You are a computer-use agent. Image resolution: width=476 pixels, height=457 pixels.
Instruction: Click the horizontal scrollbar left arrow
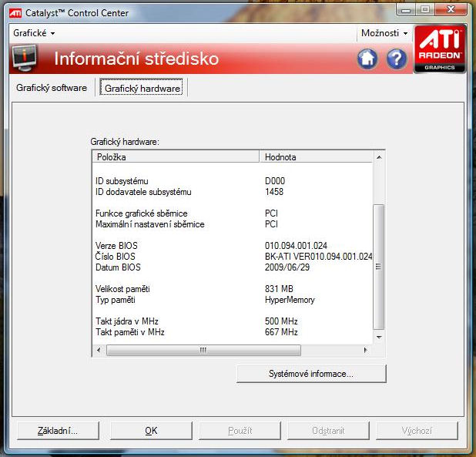[99, 350]
